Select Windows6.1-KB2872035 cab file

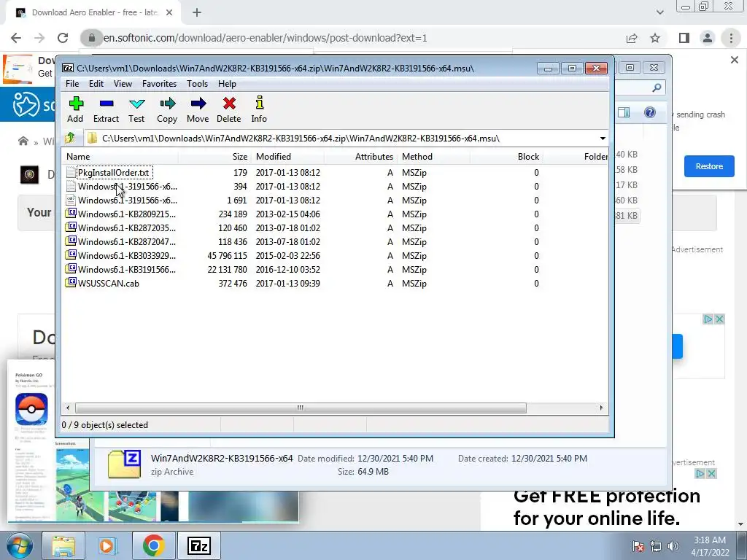(127, 228)
